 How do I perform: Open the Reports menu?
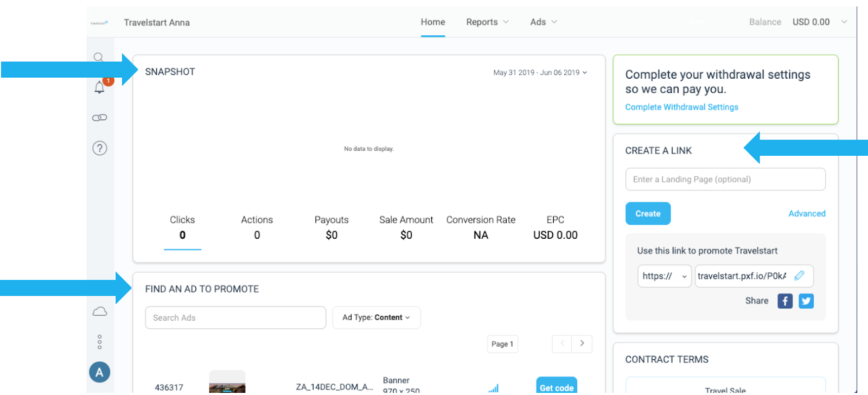[x=488, y=22]
